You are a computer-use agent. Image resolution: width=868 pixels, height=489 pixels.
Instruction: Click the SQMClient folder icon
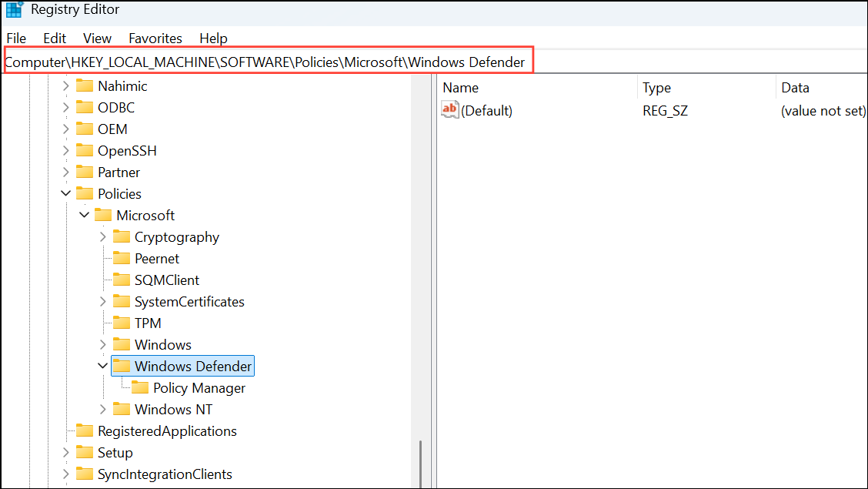[x=121, y=280]
